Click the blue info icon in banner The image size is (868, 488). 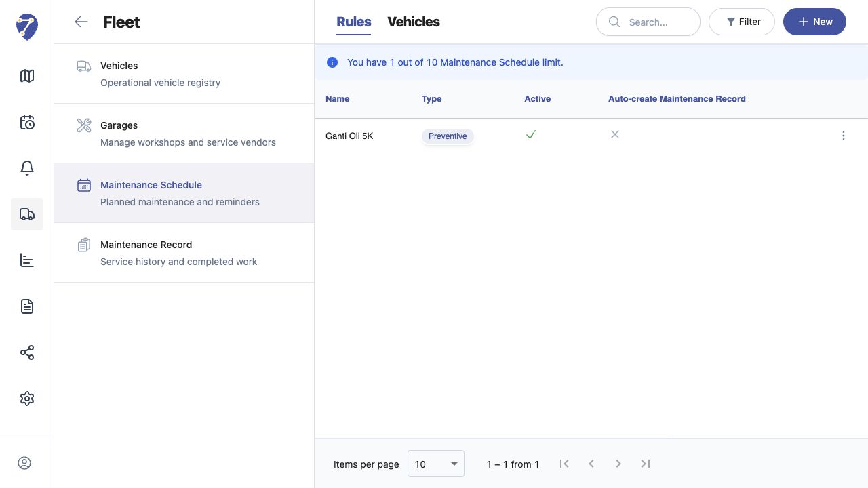(x=332, y=62)
